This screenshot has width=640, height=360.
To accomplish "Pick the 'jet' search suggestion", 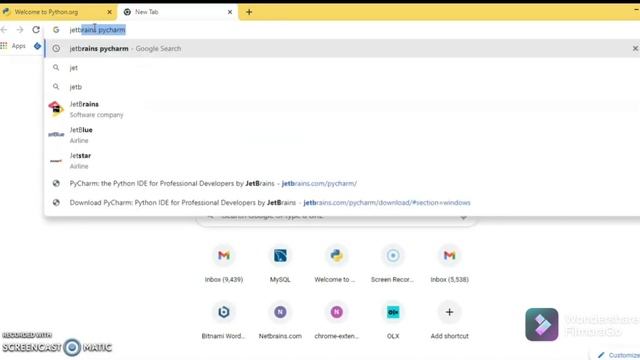I will (x=343, y=68).
